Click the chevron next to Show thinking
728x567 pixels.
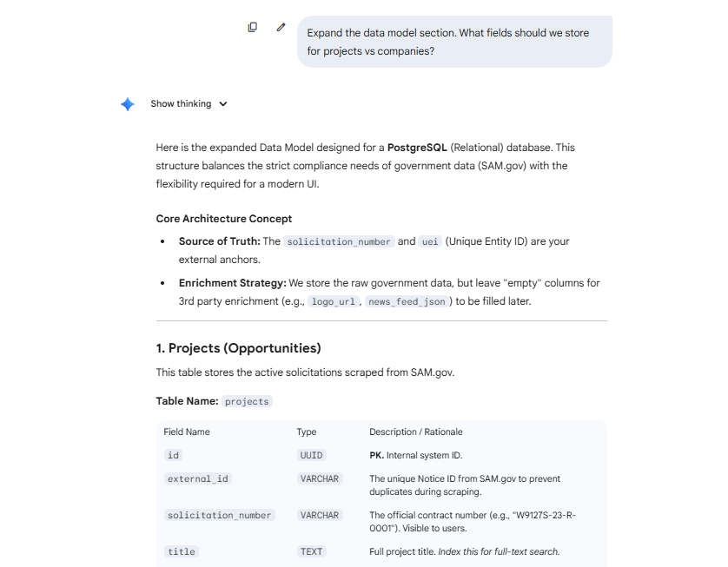(x=222, y=103)
